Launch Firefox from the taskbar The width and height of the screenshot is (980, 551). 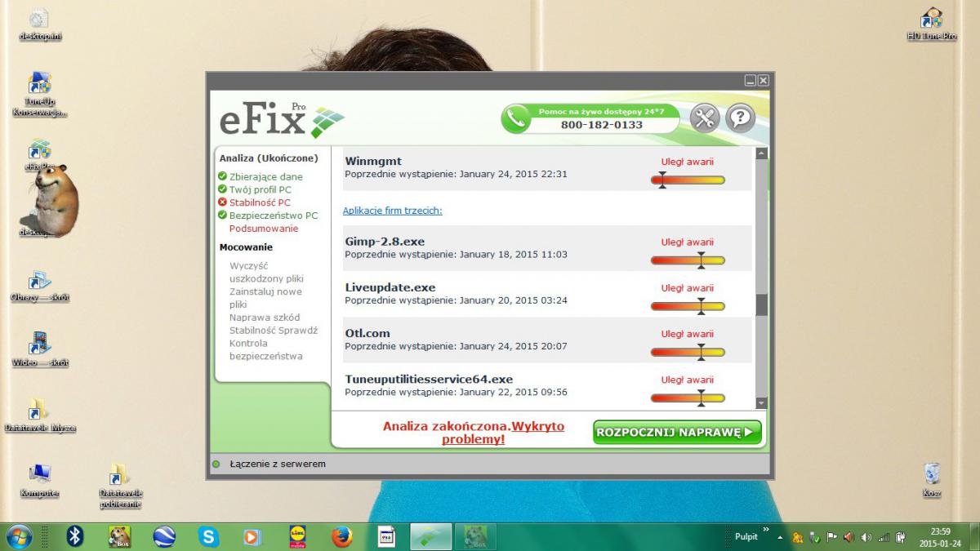pyautogui.click(x=341, y=536)
